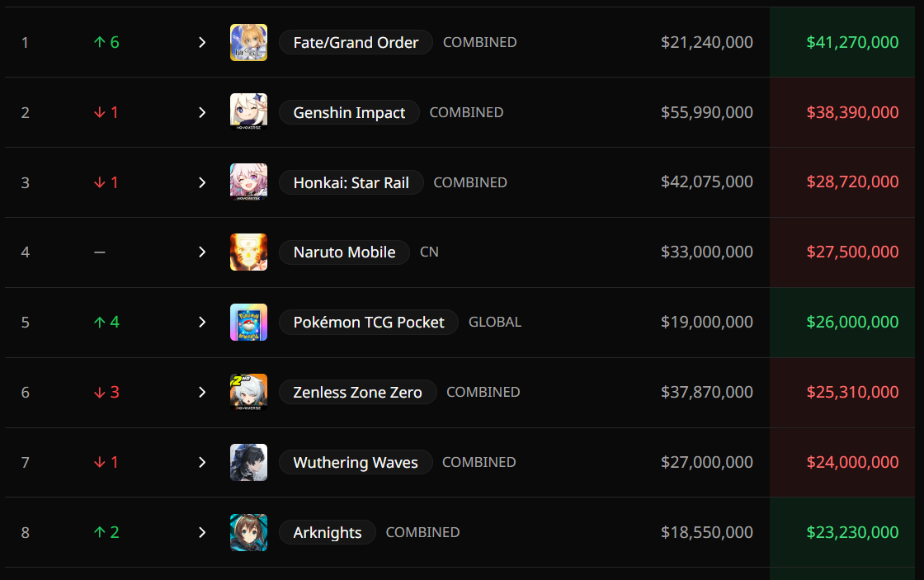Image resolution: width=924 pixels, height=580 pixels.
Task: Click the Genshin Impact game icon
Action: tap(248, 112)
